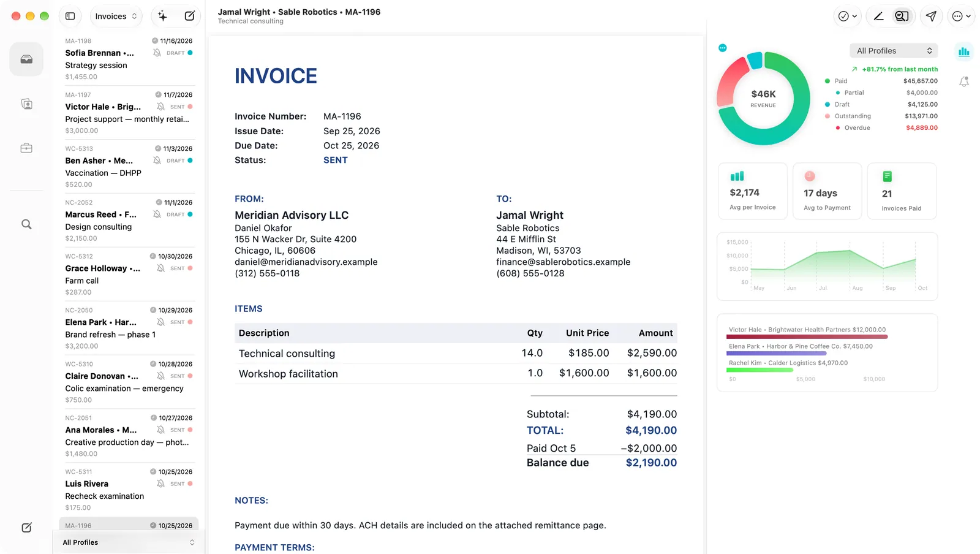
Task: Expand the mark-status checkmark dropdown
Action: pyautogui.click(x=848, y=17)
